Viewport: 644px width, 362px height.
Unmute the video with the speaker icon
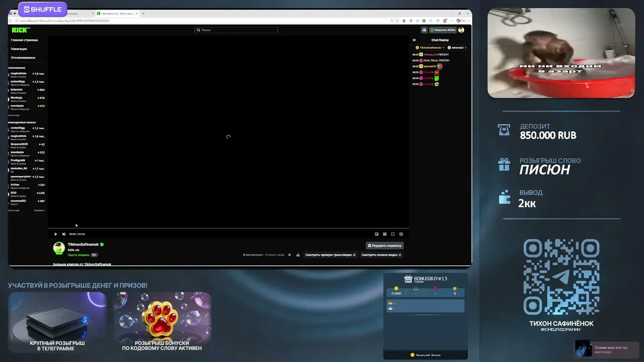64,234
